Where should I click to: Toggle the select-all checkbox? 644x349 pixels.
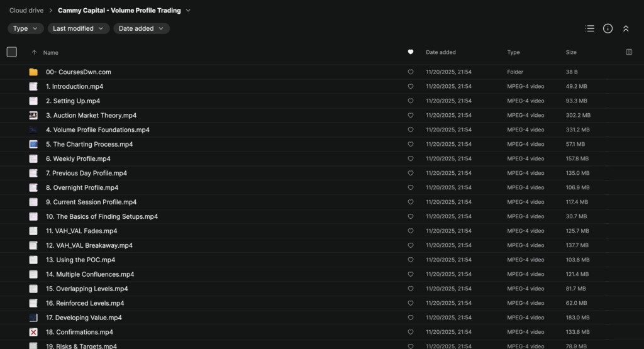point(12,52)
